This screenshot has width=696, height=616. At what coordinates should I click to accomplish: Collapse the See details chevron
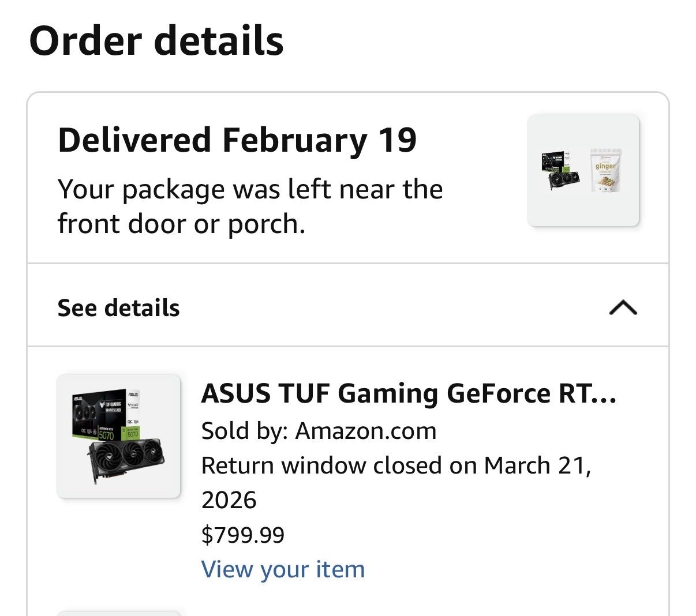(623, 307)
